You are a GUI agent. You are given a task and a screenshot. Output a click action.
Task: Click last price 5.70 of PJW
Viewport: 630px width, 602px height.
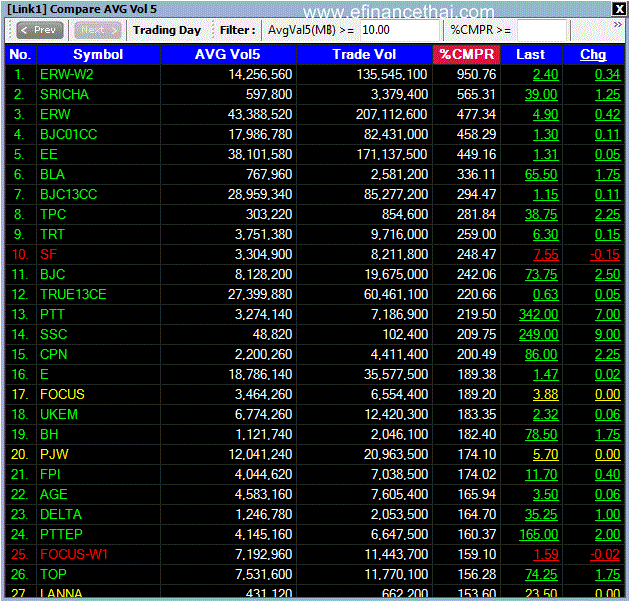click(545, 455)
